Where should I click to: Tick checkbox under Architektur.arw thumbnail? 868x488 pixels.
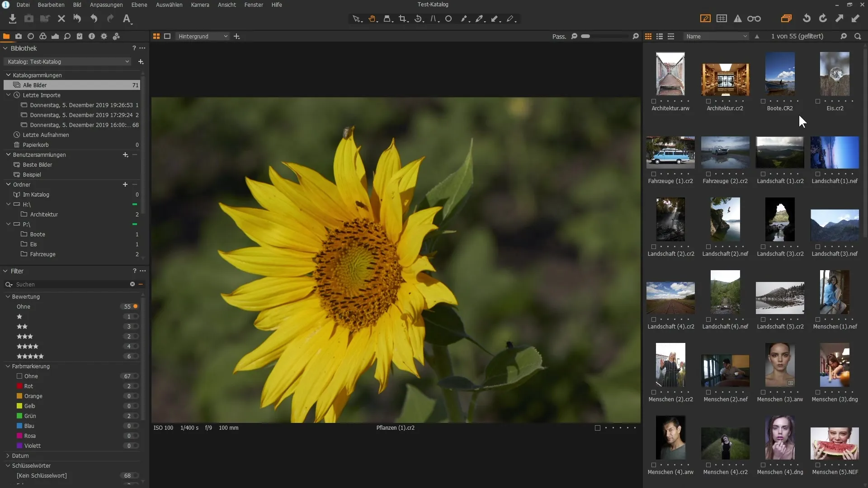[x=654, y=101]
